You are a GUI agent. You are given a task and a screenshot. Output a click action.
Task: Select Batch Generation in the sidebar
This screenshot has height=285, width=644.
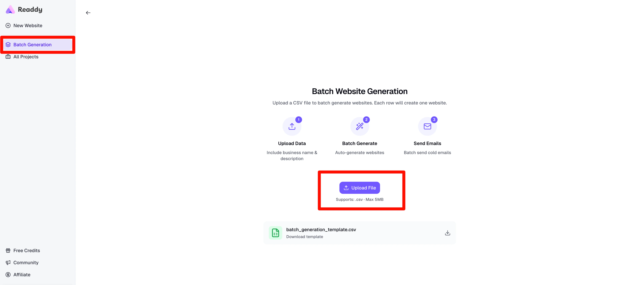click(x=32, y=44)
